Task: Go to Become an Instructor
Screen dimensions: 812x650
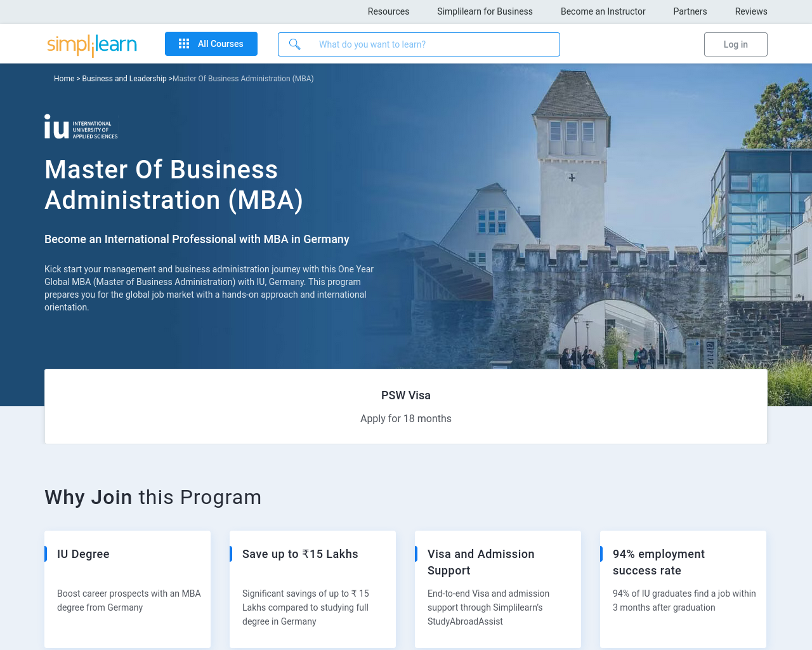Action: coord(603,11)
